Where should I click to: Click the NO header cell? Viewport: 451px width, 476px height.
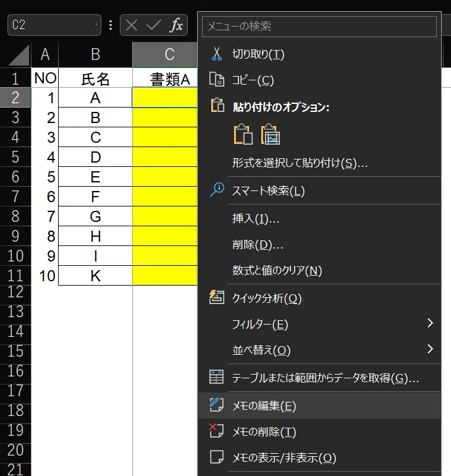[45, 78]
